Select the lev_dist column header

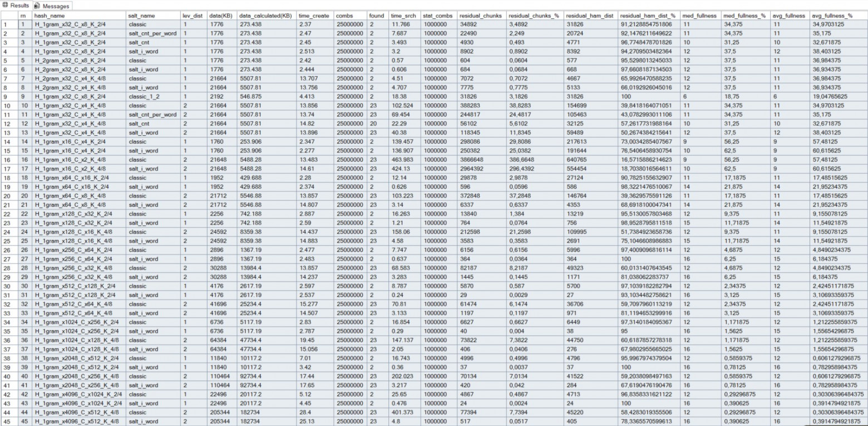[193, 16]
